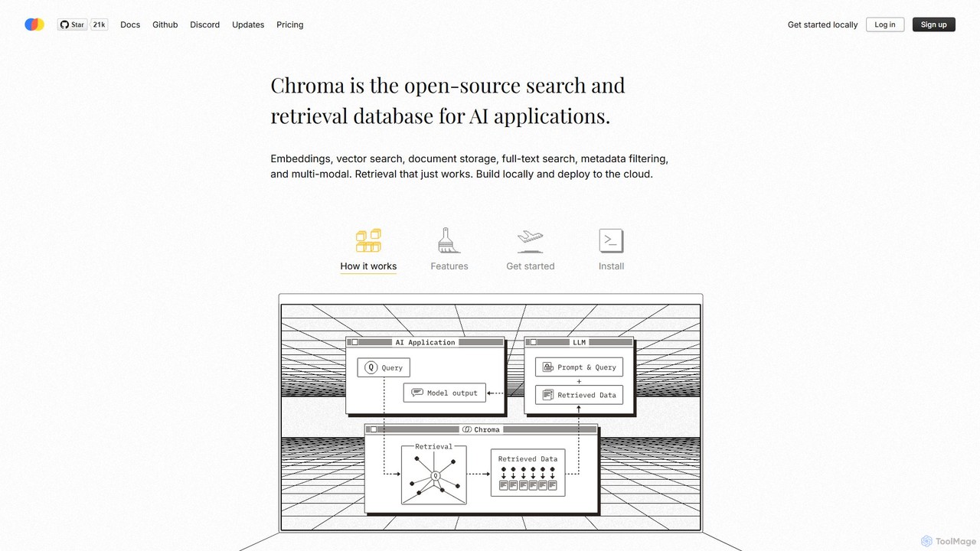Click Get started locally
980x551 pixels.
[x=823, y=24]
